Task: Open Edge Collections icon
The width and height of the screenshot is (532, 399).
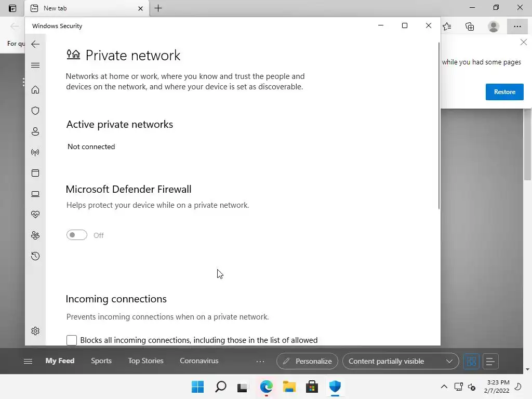Action: [x=470, y=26]
